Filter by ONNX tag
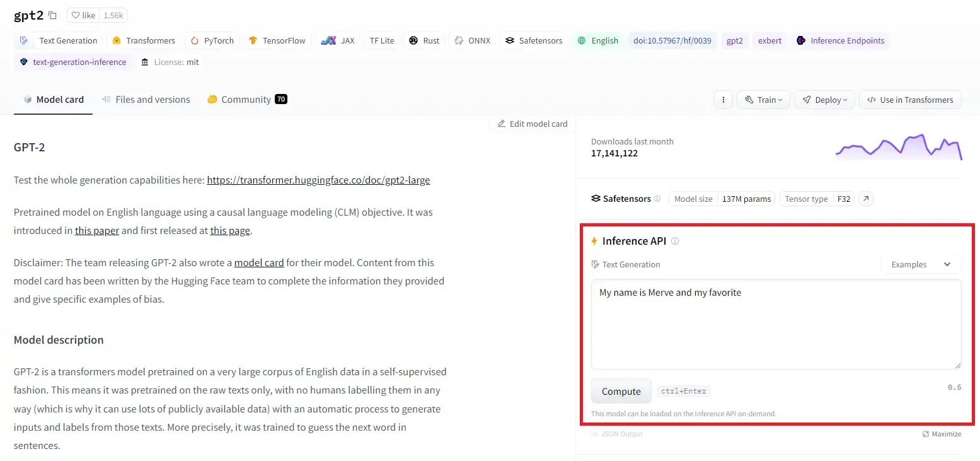 [x=472, y=40]
